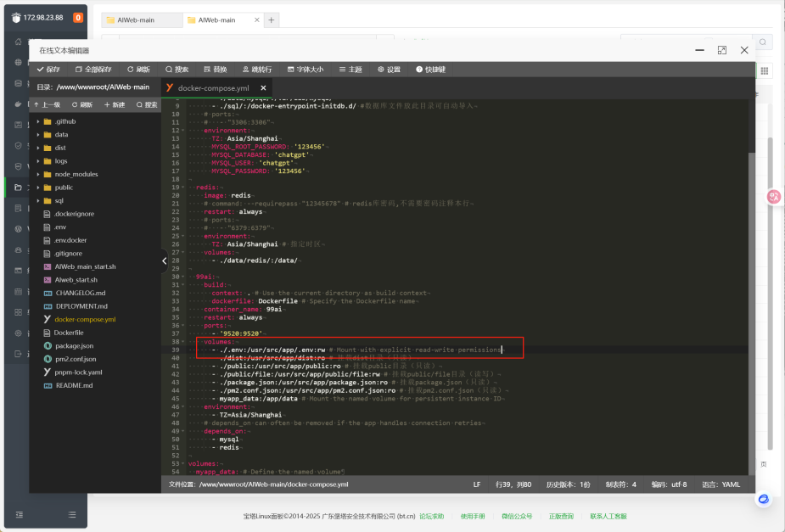Open the 搜索 search tool in toolbar
785x532 pixels.
click(x=177, y=70)
